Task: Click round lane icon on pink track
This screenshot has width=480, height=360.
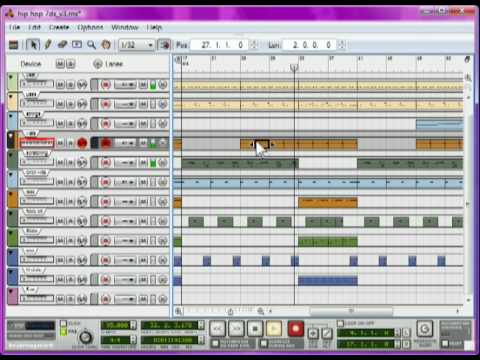Action: point(163,299)
